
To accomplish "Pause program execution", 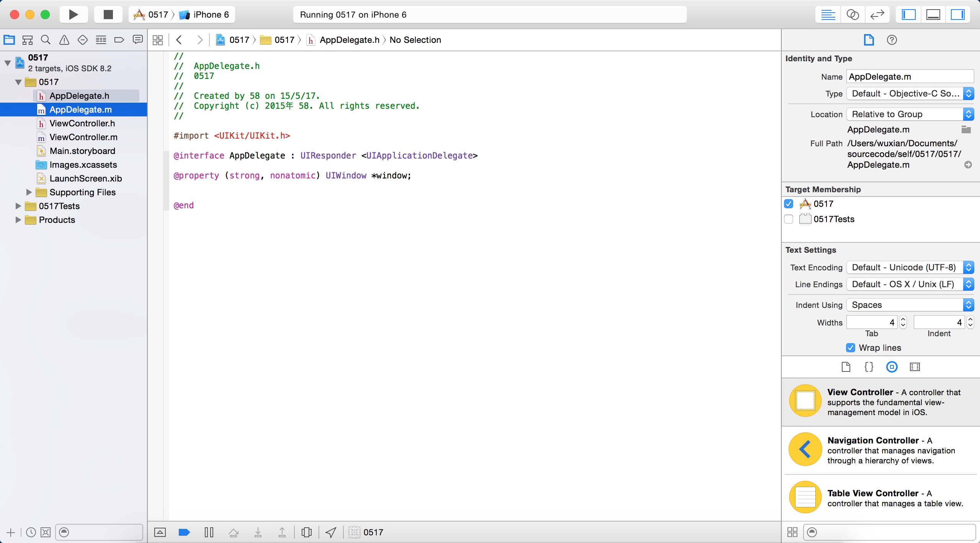I will 209,532.
